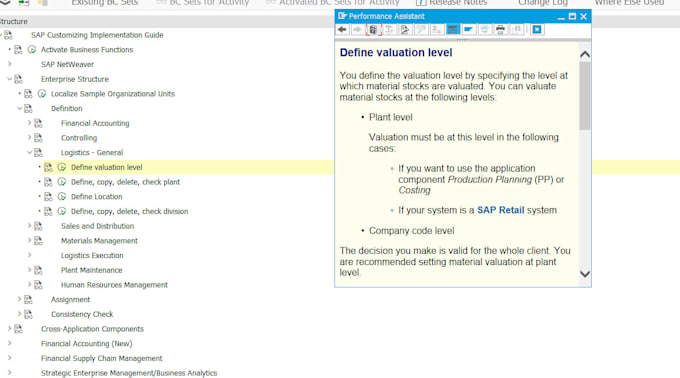Click the blue square icon at toolbar end
680x378 pixels.
537,29
